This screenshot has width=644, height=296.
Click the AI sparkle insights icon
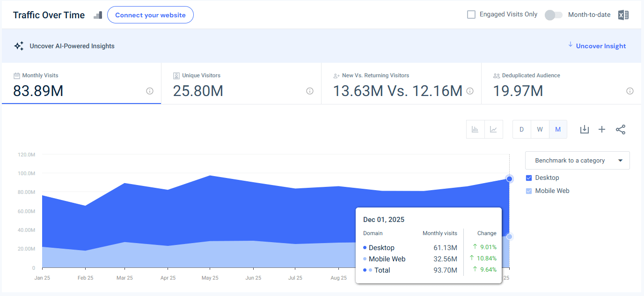pyautogui.click(x=19, y=45)
